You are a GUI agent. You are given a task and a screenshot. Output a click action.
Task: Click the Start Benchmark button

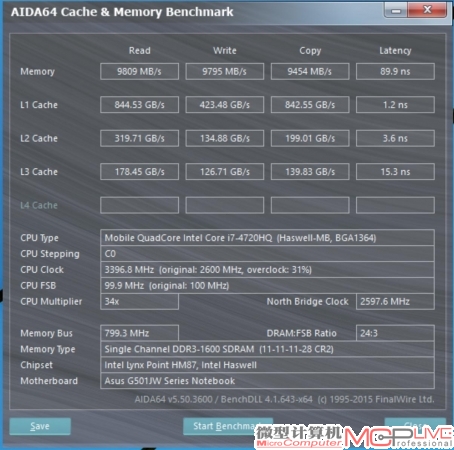228,426
